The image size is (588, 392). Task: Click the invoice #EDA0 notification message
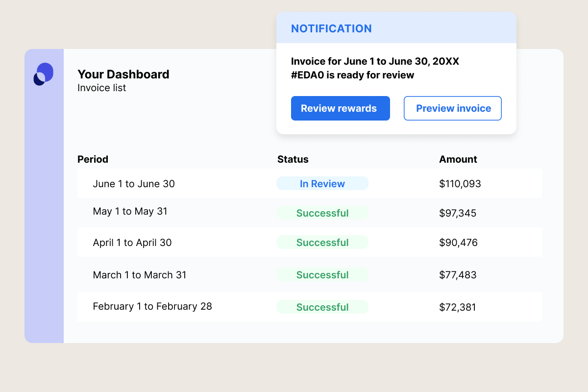pos(375,68)
